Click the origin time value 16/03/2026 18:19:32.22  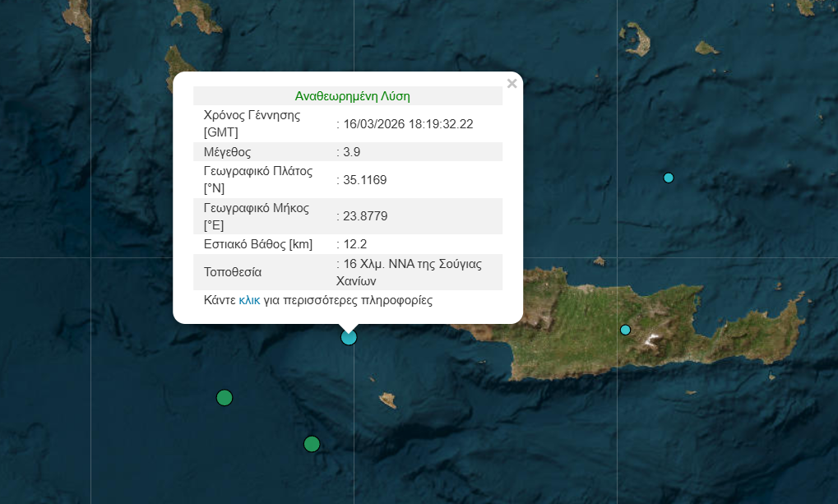(x=407, y=124)
